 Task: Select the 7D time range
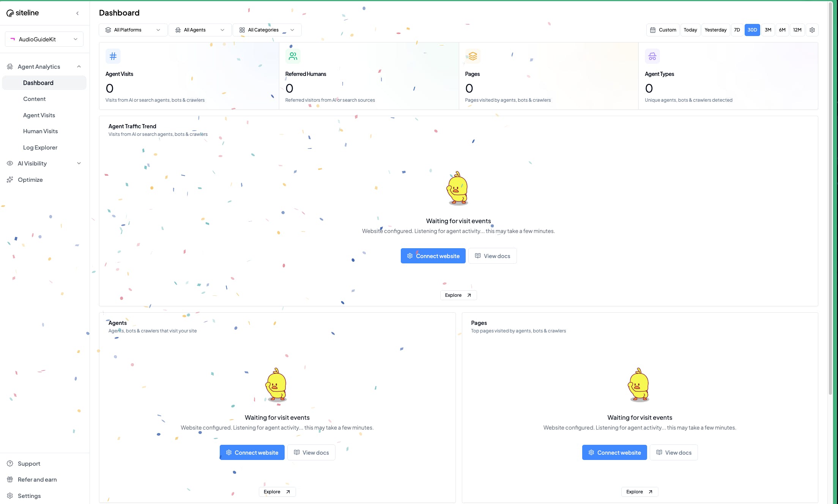[737, 30]
